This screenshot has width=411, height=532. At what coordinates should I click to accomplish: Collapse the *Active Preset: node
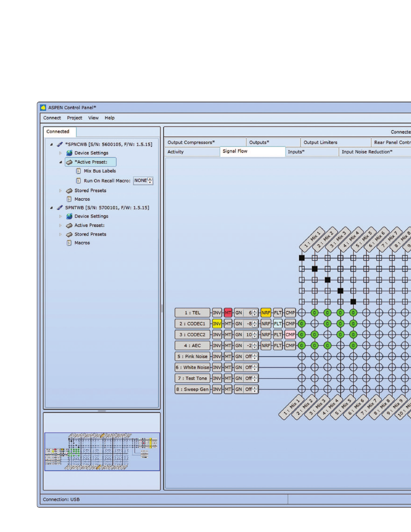tap(60, 162)
